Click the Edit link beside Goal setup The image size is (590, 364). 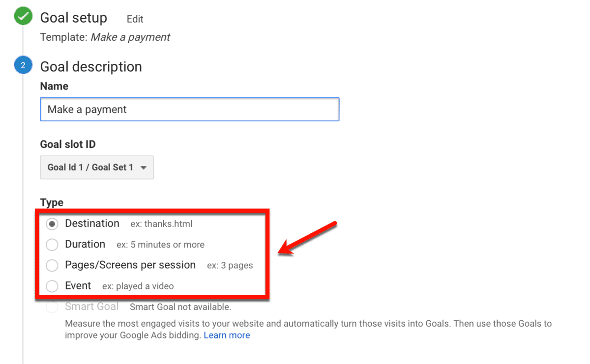135,19
